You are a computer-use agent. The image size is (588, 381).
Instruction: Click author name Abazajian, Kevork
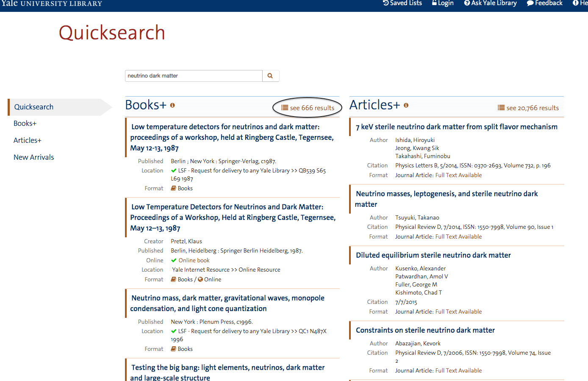pyautogui.click(x=418, y=343)
